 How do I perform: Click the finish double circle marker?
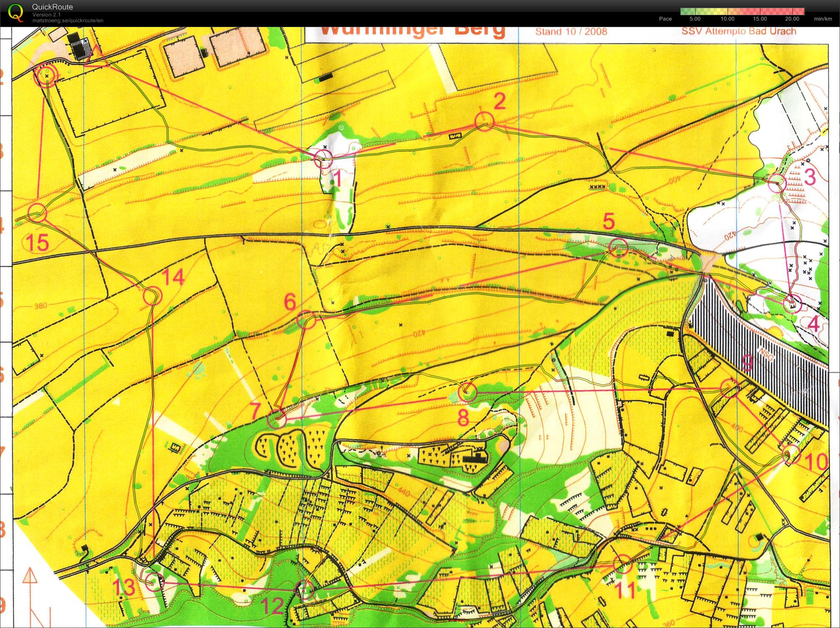[x=46, y=76]
